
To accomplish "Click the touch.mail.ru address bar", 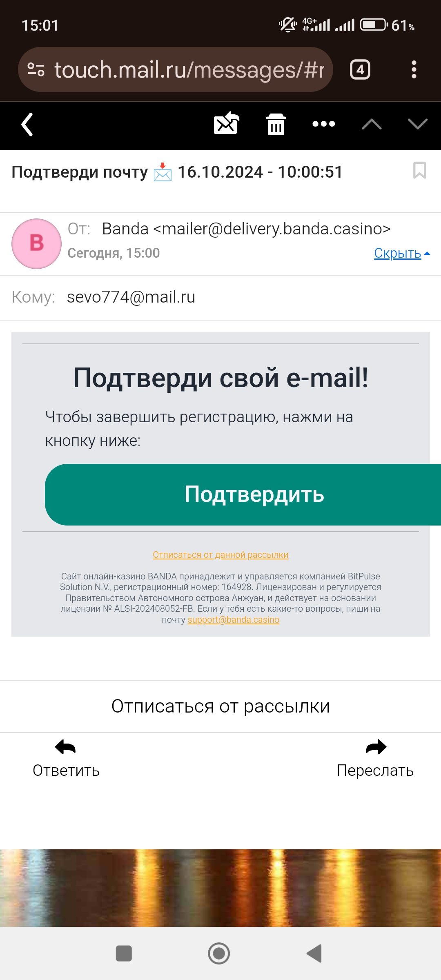I will click(176, 70).
